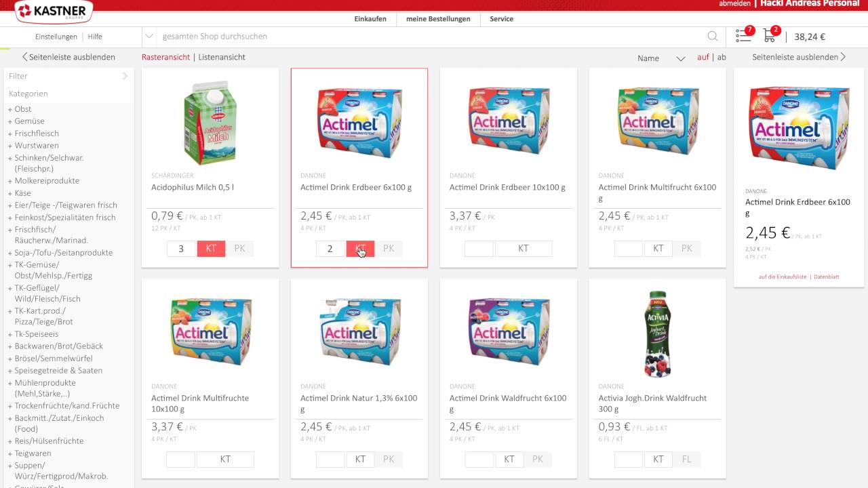Click the Kastner logo
The height and width of the screenshot is (488, 868).
click(x=54, y=11)
